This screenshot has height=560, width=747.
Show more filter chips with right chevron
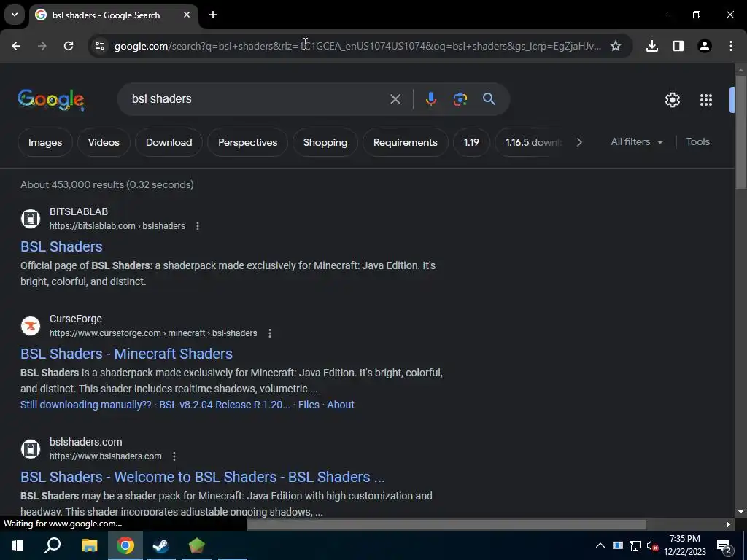[578, 142]
